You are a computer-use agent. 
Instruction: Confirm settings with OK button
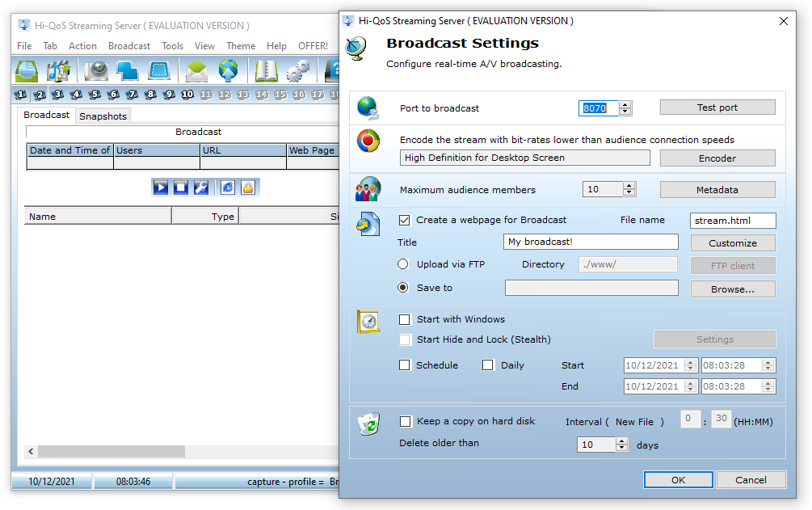coord(679,480)
